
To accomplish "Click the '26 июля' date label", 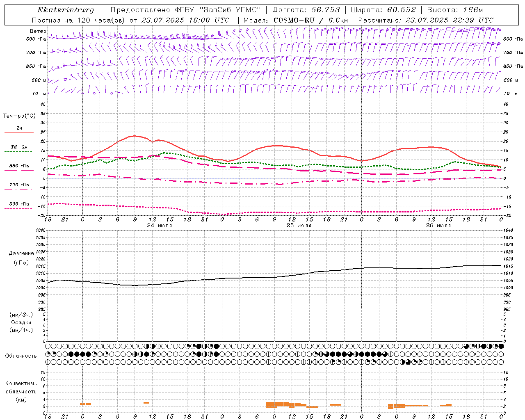I will pos(438,226).
